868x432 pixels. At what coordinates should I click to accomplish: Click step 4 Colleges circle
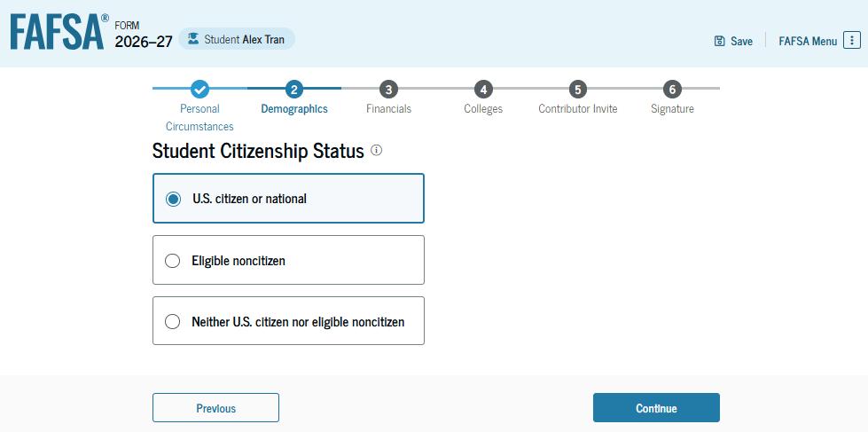point(483,89)
